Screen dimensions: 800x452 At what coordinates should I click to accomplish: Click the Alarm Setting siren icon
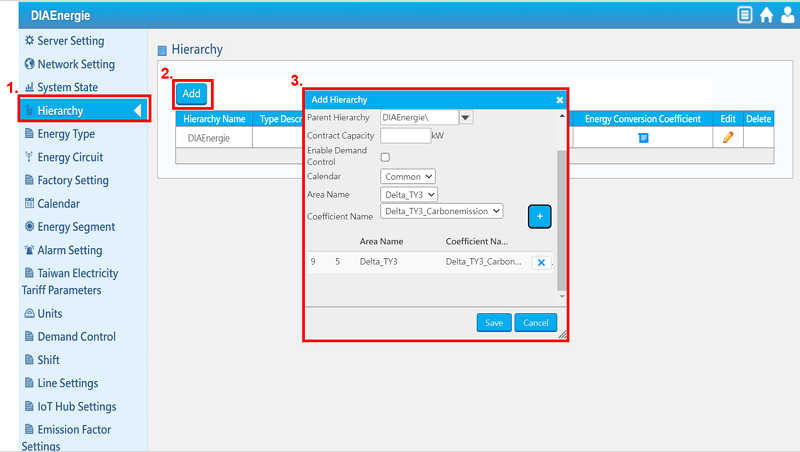30,249
